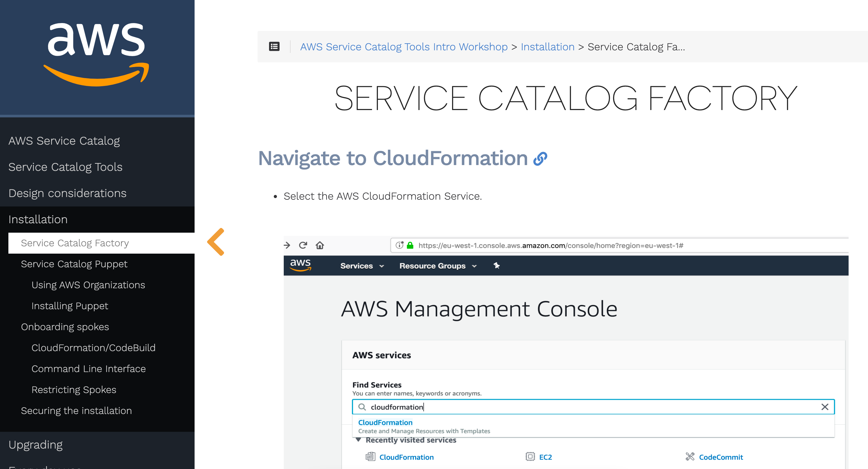Click the 'Service Catalog Fa...' breadcrumb text
This screenshot has height=469, width=868.
point(636,47)
